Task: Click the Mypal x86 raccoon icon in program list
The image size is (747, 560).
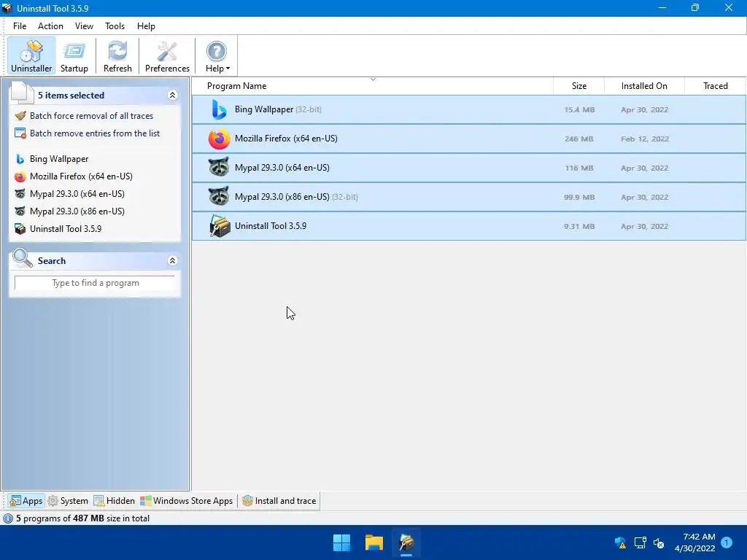Action: (x=219, y=197)
